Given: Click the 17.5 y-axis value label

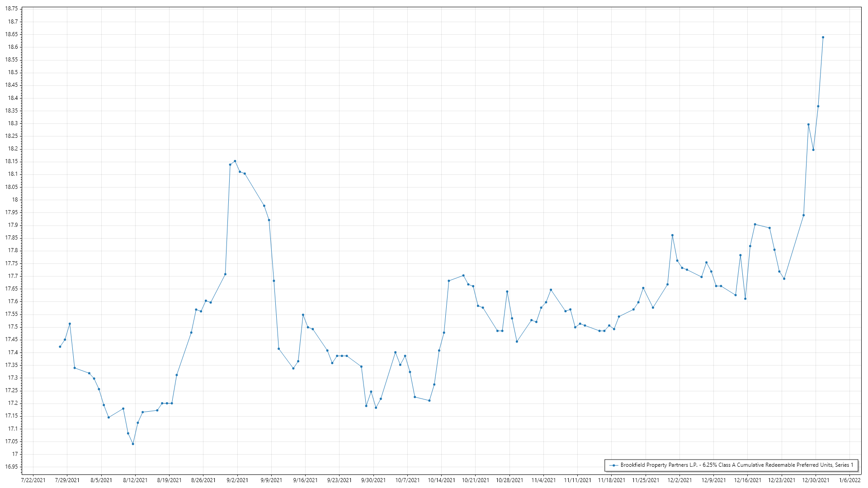Looking at the screenshot, I should pyautogui.click(x=13, y=327).
